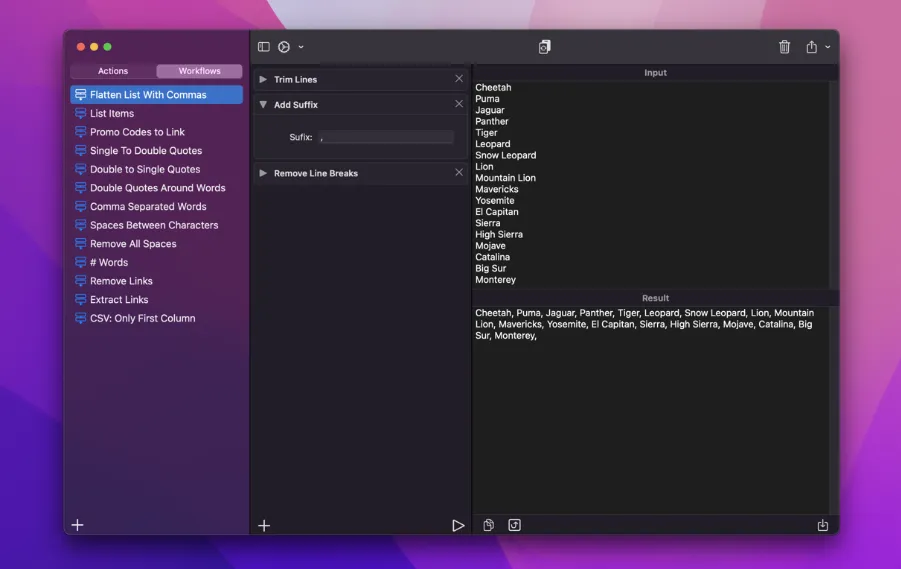Screen dimensions: 901x569
Task: Click 'Monterey' line in Input
Action: tap(495, 280)
